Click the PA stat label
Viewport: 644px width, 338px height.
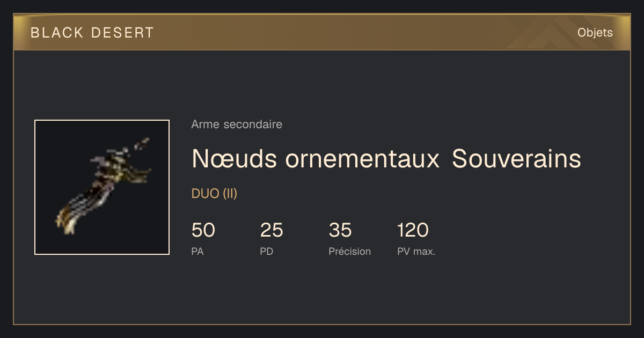click(x=197, y=251)
